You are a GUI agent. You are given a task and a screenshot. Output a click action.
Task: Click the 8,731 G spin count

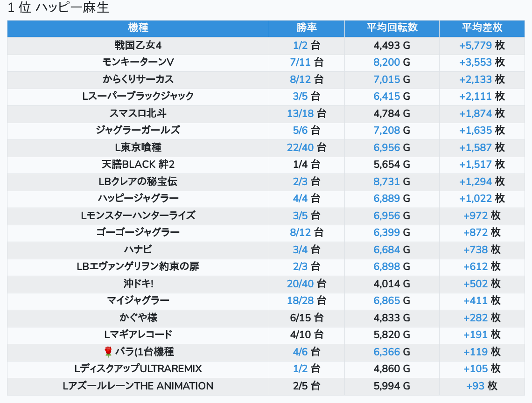[392, 181]
